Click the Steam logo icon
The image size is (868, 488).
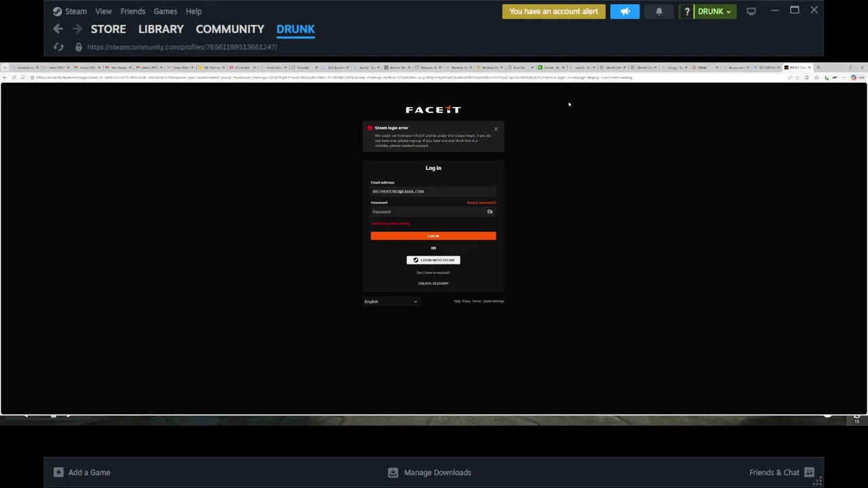tap(58, 12)
